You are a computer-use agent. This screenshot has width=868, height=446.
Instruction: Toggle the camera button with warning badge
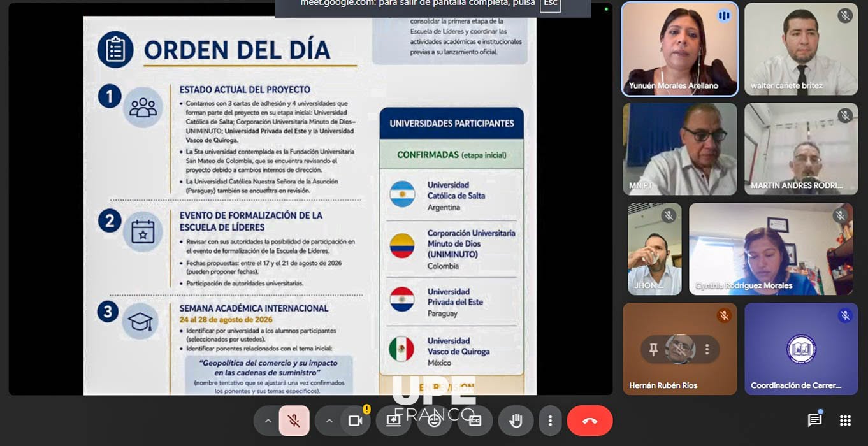pos(355,421)
